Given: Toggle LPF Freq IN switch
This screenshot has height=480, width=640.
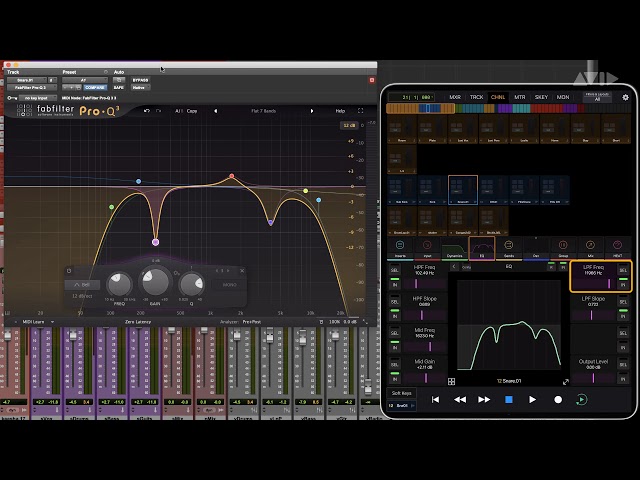Looking at the screenshot, I should [623, 284].
